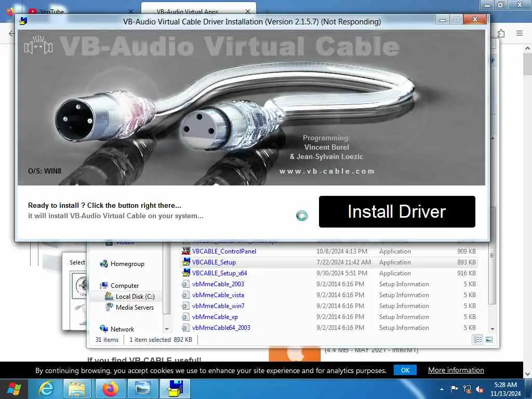Viewport: 532px width, 399px height.
Task: Click the VBCABLE_ControlPanel file icon
Action: click(186, 251)
